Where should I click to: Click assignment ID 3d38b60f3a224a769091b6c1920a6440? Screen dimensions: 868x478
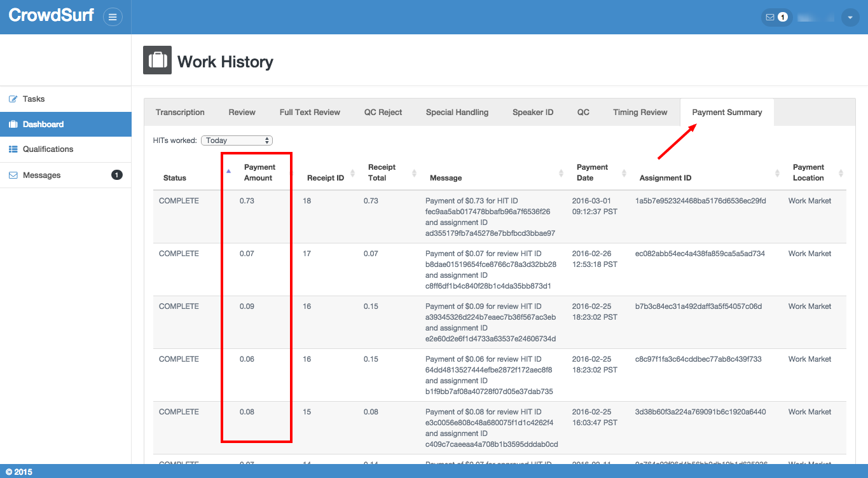[x=701, y=412]
